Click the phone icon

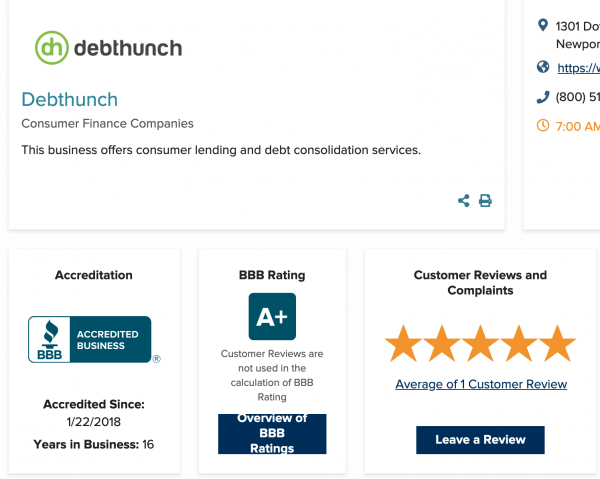543,97
